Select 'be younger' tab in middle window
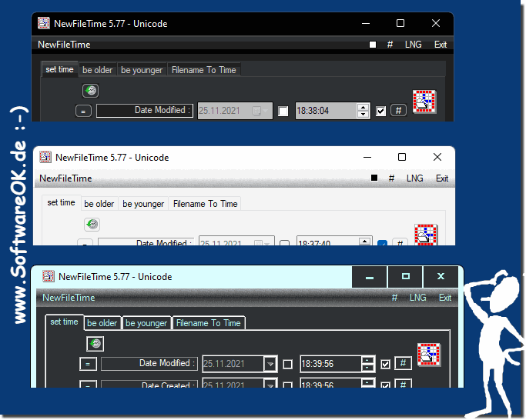The height and width of the screenshot is (420, 526). coord(143,204)
